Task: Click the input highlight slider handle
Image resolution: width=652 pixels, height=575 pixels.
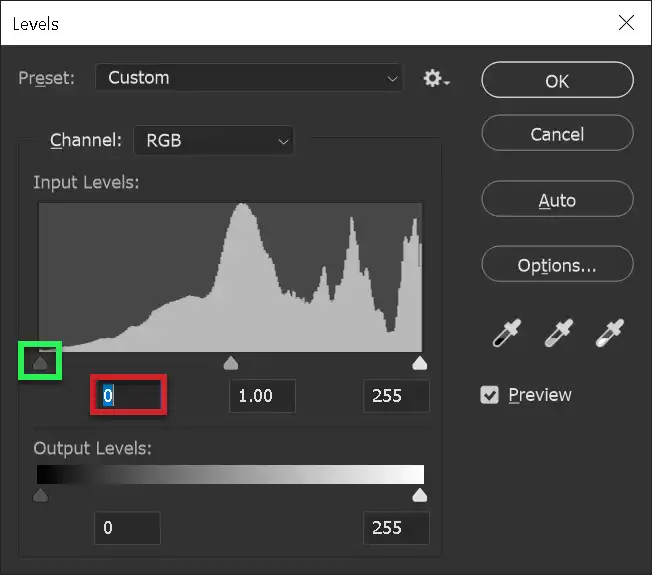Action: (420, 363)
